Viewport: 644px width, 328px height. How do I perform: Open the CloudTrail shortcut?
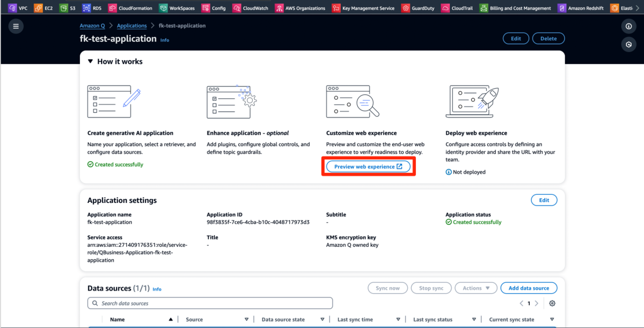[458, 8]
